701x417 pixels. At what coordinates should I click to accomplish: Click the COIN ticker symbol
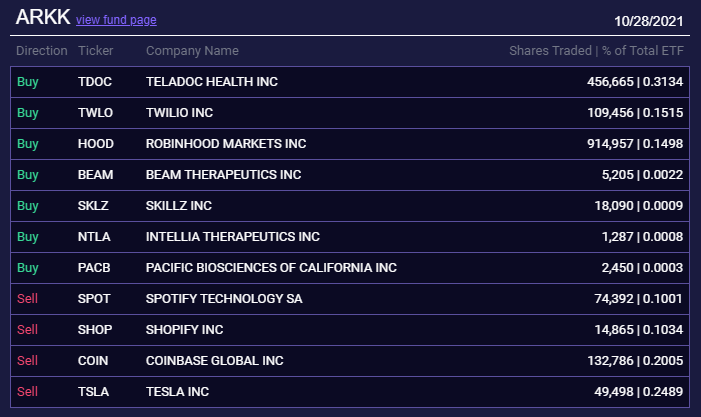pos(93,361)
